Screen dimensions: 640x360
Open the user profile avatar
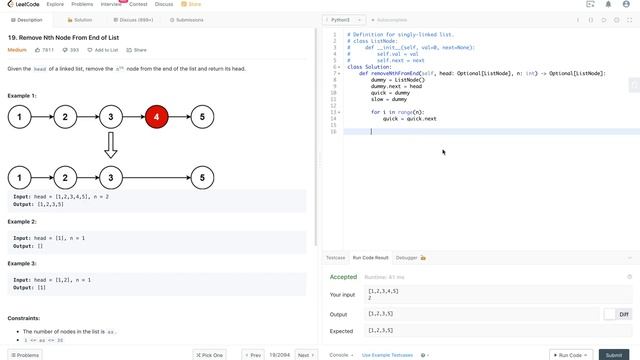tap(626, 4)
